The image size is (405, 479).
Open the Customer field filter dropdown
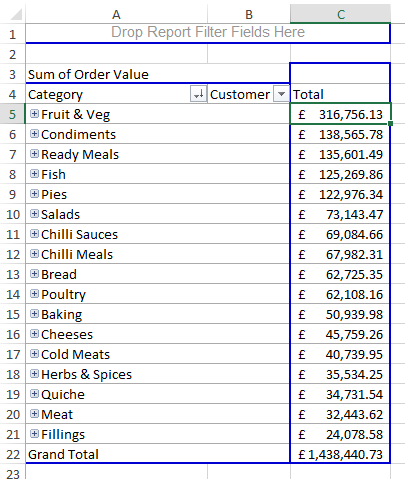point(281,94)
